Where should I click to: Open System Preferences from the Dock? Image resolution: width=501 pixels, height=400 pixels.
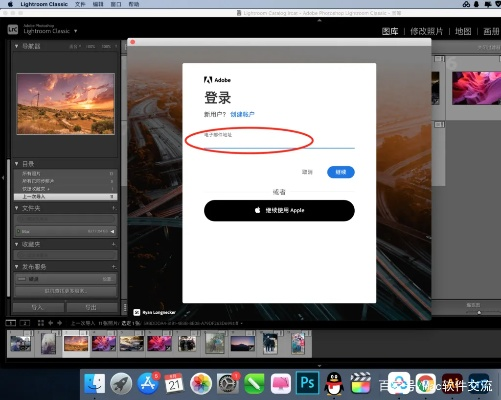pyautogui.click(x=227, y=383)
